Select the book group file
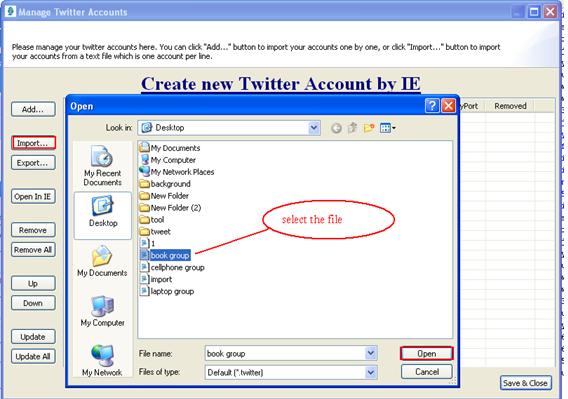This screenshot has width=568, height=399. click(x=165, y=255)
